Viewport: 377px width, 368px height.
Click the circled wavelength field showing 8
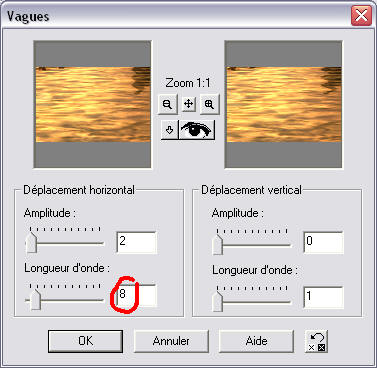tap(136, 296)
